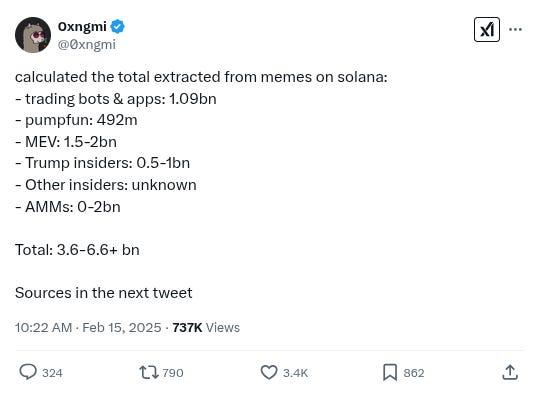The width and height of the screenshot is (537, 393).
Task: Click the 790 reposts count
Action: tap(173, 373)
